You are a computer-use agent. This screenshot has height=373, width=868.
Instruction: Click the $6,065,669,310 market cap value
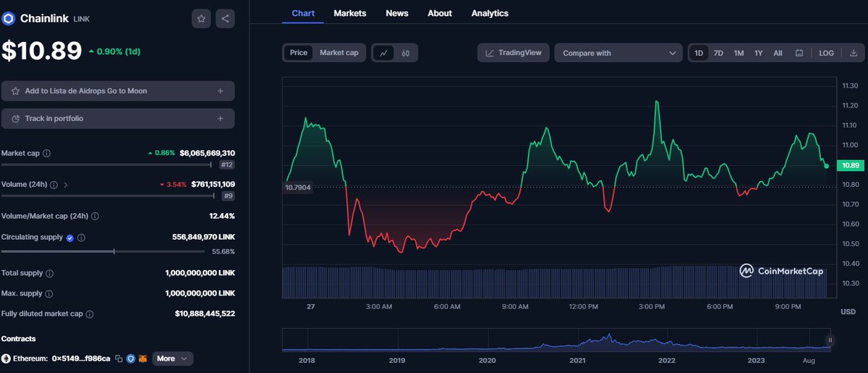[x=208, y=154]
